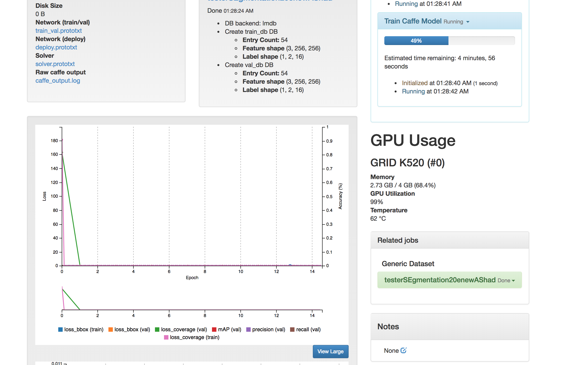Click the Running status entry under Train Caffe Model
This screenshot has height=365, width=588.
click(x=413, y=91)
